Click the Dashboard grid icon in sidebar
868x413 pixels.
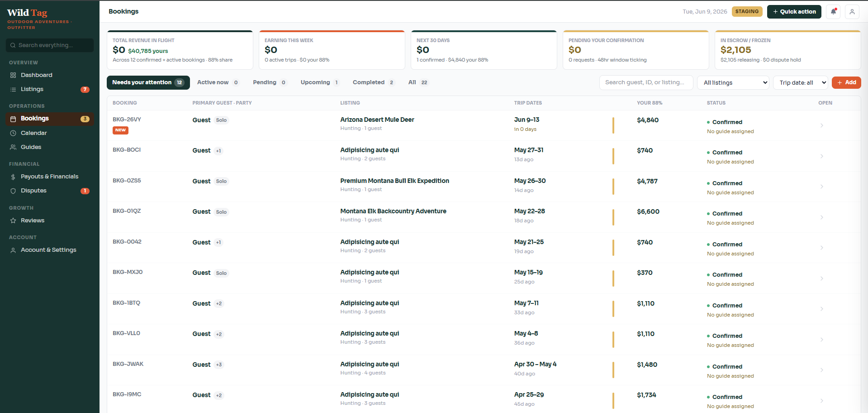13,75
